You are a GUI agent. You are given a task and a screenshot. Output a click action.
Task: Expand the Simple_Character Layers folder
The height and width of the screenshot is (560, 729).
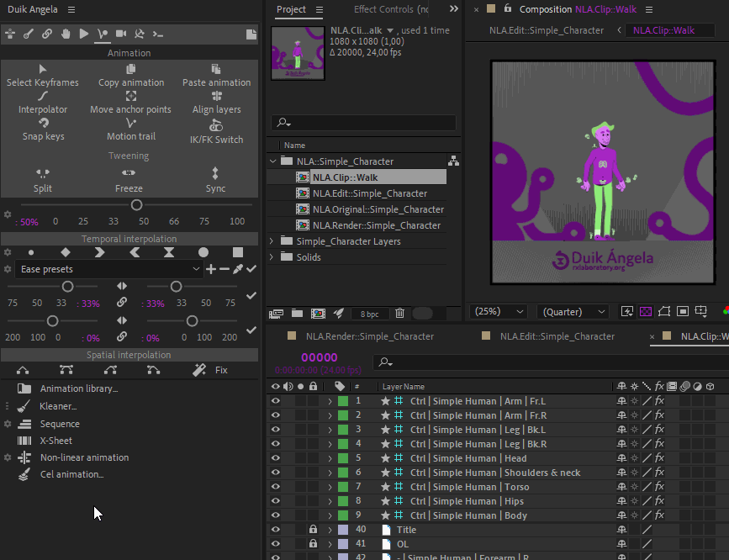click(272, 241)
